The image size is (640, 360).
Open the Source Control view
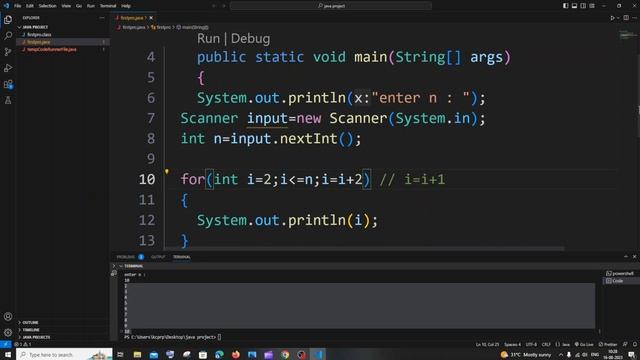pyautogui.click(x=8, y=52)
